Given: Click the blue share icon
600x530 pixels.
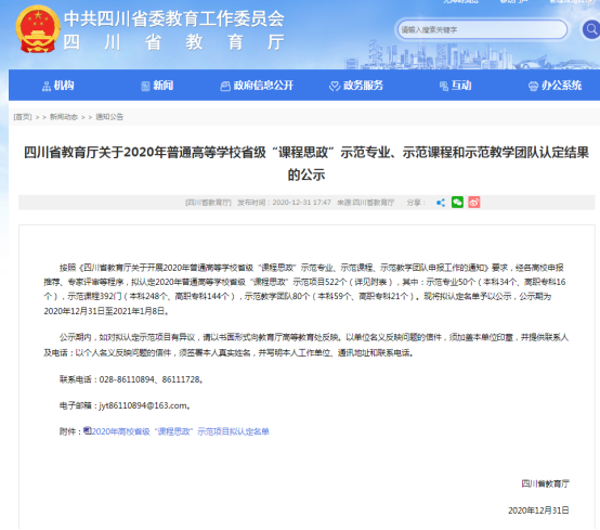Looking at the screenshot, I should 440,202.
